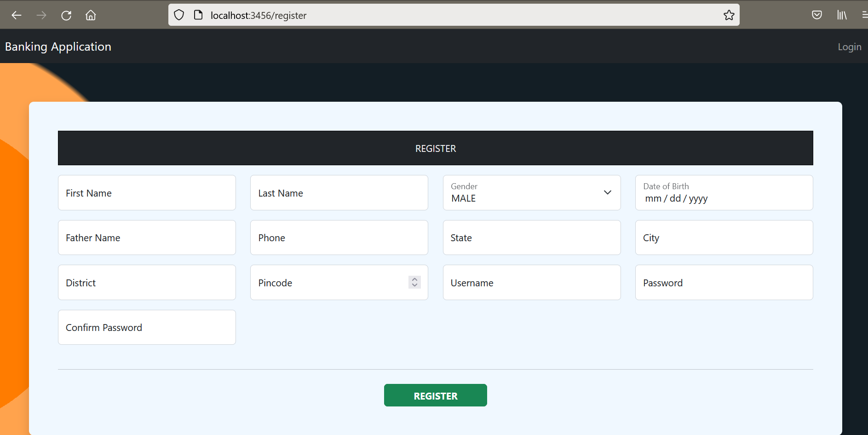The height and width of the screenshot is (435, 868).
Task: Focus the Username input field
Action: pyautogui.click(x=531, y=282)
